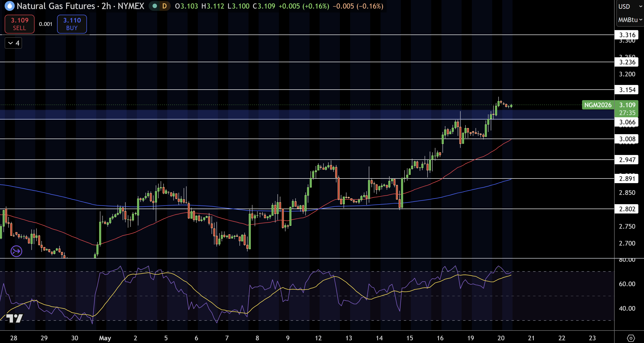This screenshot has width=644, height=343.
Task: Expand the collapsed 4 indicators legend
Action: pyautogui.click(x=13, y=43)
